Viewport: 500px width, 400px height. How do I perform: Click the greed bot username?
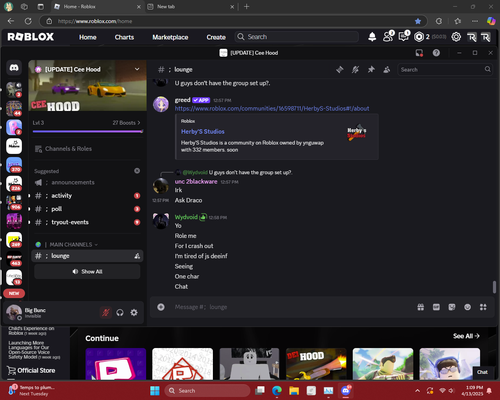pos(182,100)
